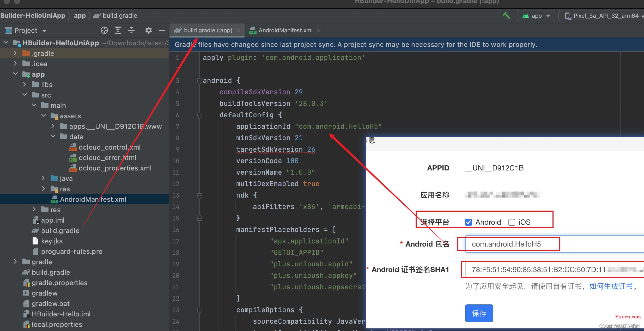
Task: Click the Build hammer icon
Action: pos(506,16)
